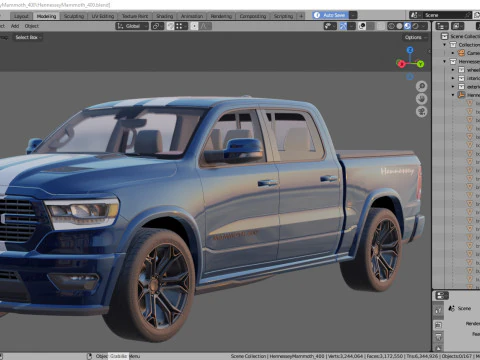Expand the exterior collection in outliner
This screenshot has width=480, height=360.
[x=453, y=87]
